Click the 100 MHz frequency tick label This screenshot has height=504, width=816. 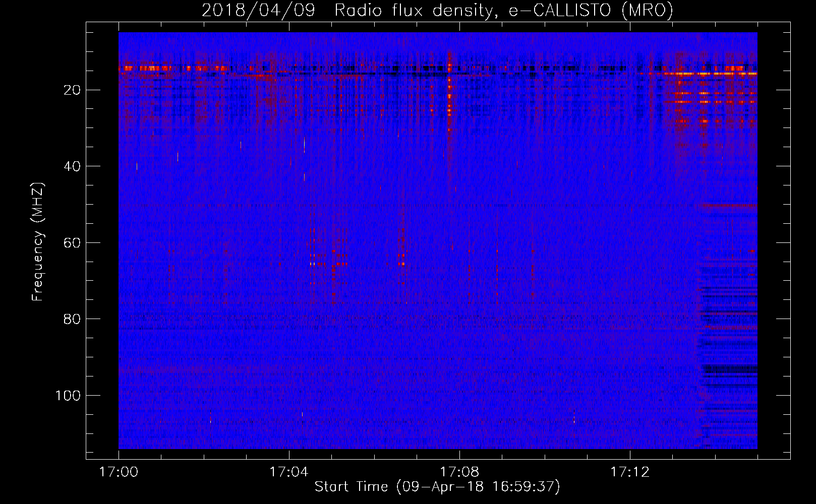[68, 396]
